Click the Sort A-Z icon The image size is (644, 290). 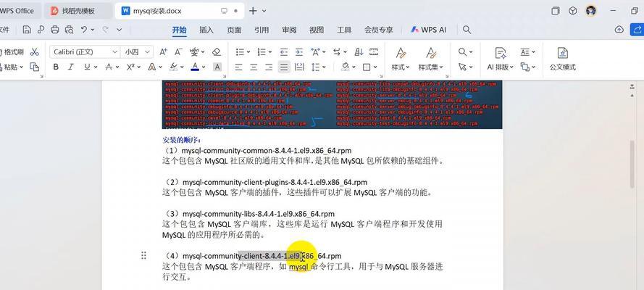click(359, 51)
